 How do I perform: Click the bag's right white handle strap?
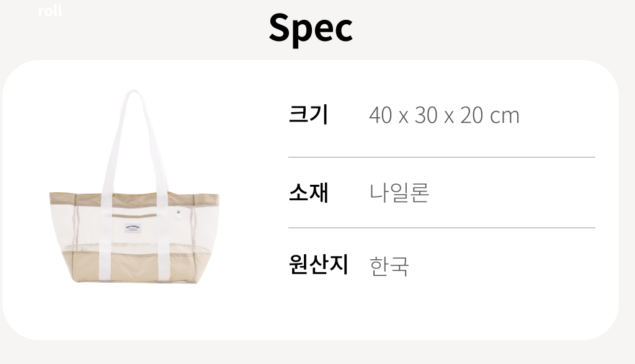[x=156, y=155]
